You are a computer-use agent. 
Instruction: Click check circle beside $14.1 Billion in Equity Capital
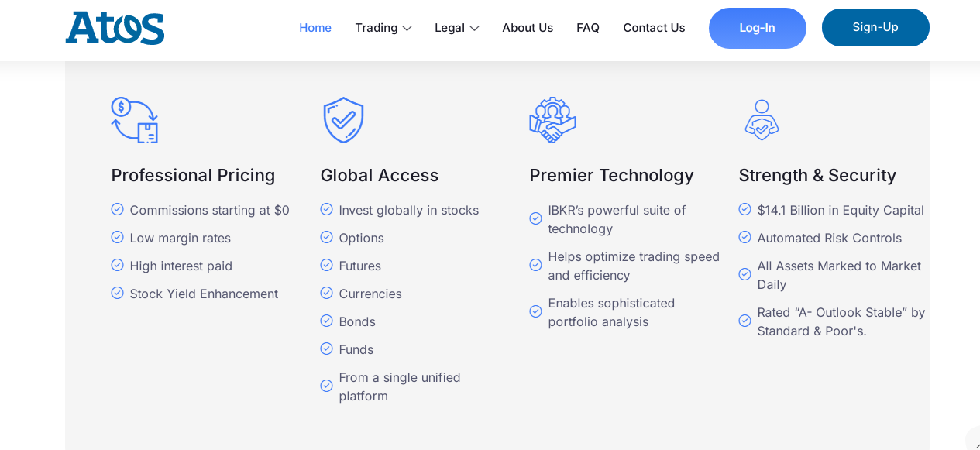pos(745,209)
